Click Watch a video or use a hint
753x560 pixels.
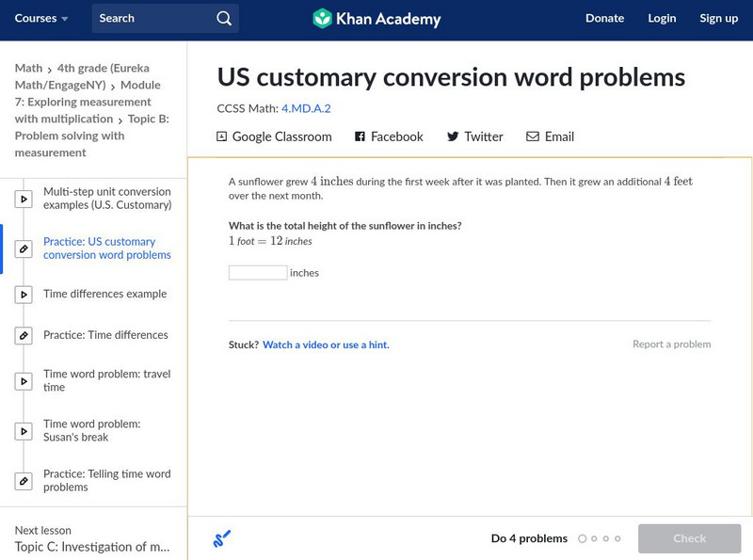[x=325, y=344]
